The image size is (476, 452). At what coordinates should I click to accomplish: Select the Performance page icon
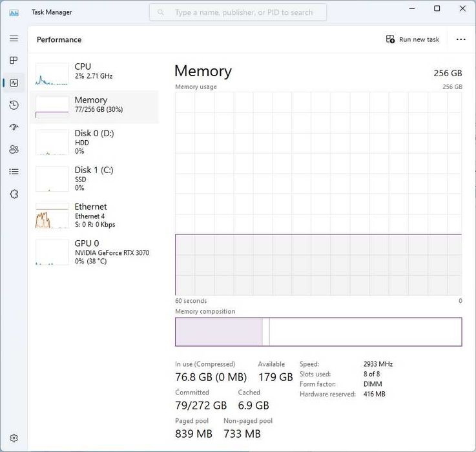point(14,83)
